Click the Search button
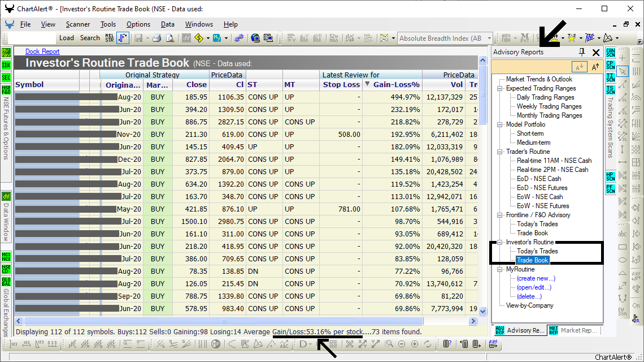This screenshot has width=644, height=362. coord(90,38)
